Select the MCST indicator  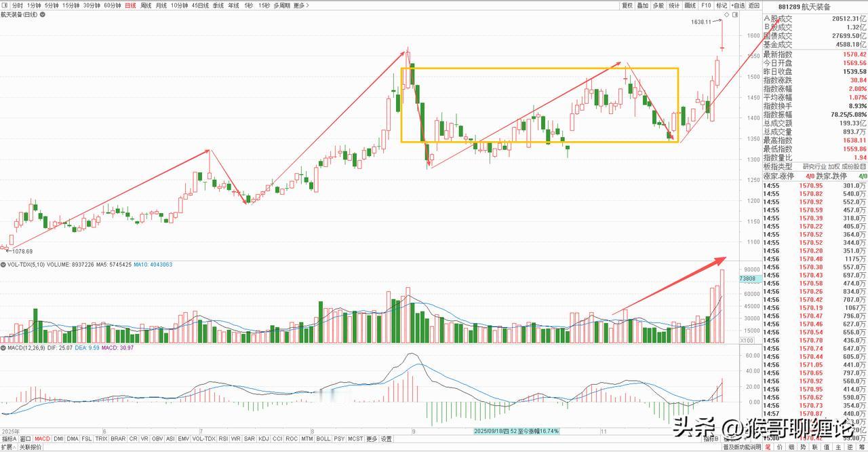(355, 439)
